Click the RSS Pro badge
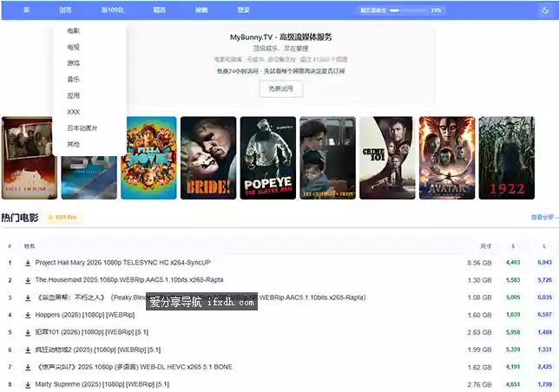Viewport: 559px width, 392px height. pos(62,217)
